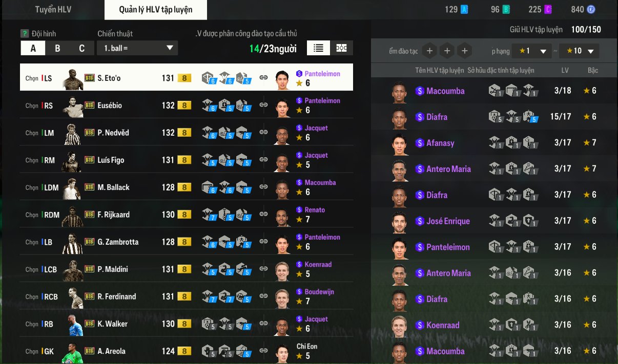Image resolution: width=618 pixels, height=364 pixels.
Task: Open the '1. ball =' tactics dropdown
Action: click(137, 48)
